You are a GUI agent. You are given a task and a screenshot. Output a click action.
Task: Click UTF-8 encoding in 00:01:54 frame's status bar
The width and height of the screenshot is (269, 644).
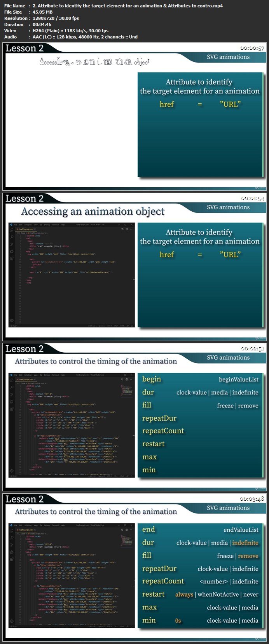pyautogui.click(x=110, y=326)
